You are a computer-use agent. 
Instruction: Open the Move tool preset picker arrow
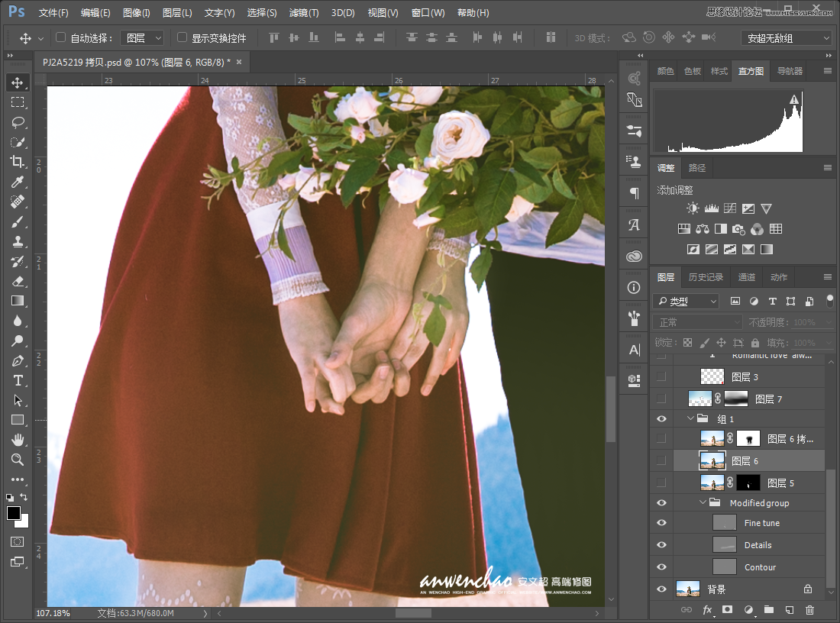pos(40,39)
